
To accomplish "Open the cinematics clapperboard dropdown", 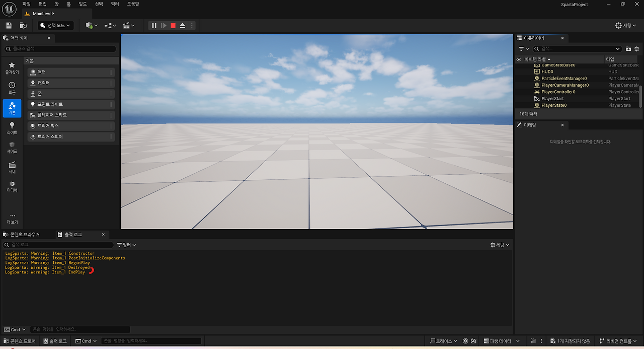I will 129,25.
